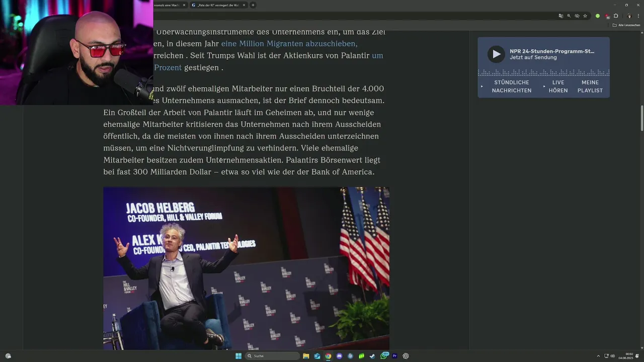Click the Chrome taskbar icon

[328, 356]
